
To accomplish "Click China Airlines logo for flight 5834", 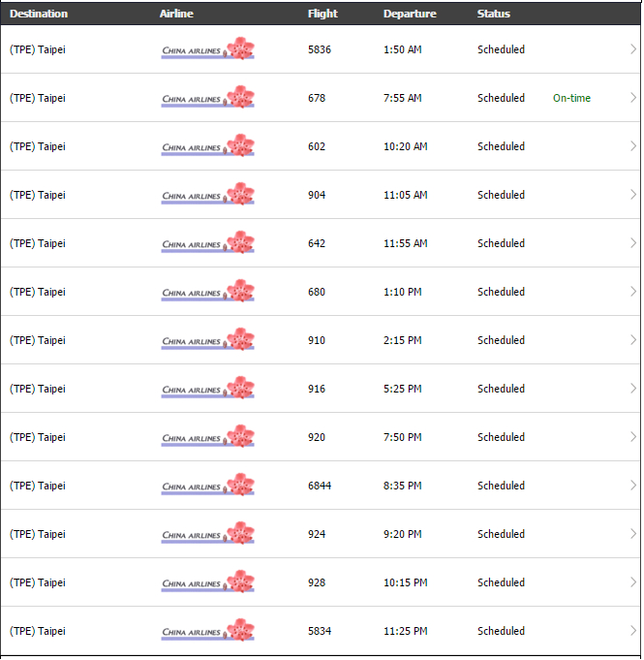I will [x=208, y=629].
